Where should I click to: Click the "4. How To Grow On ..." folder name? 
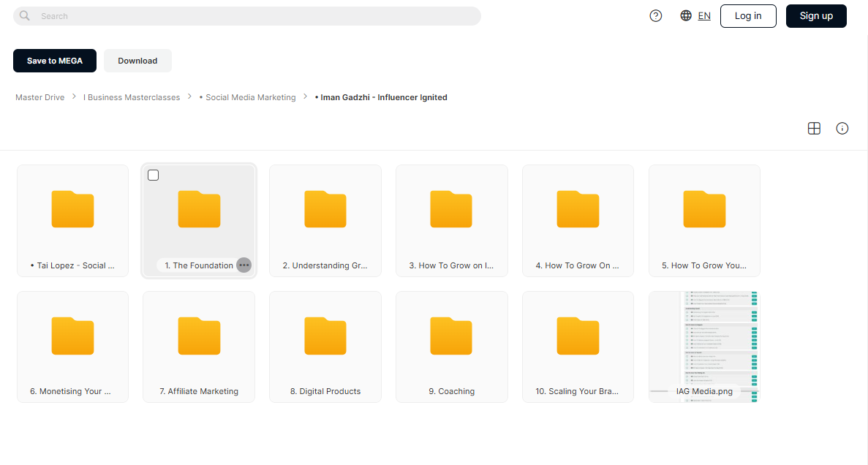point(578,265)
